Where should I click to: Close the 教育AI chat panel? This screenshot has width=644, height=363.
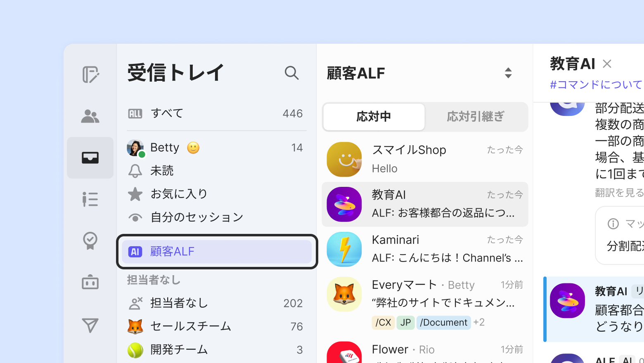[x=607, y=64]
